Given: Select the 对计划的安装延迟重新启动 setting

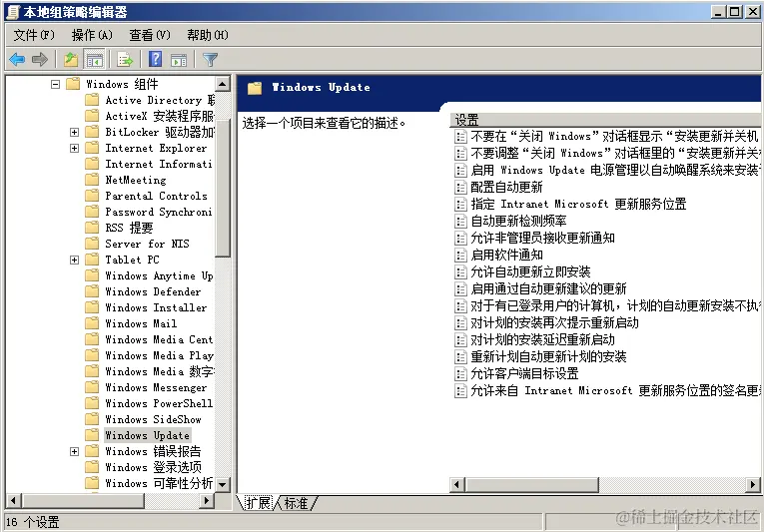Looking at the screenshot, I should (x=542, y=340).
